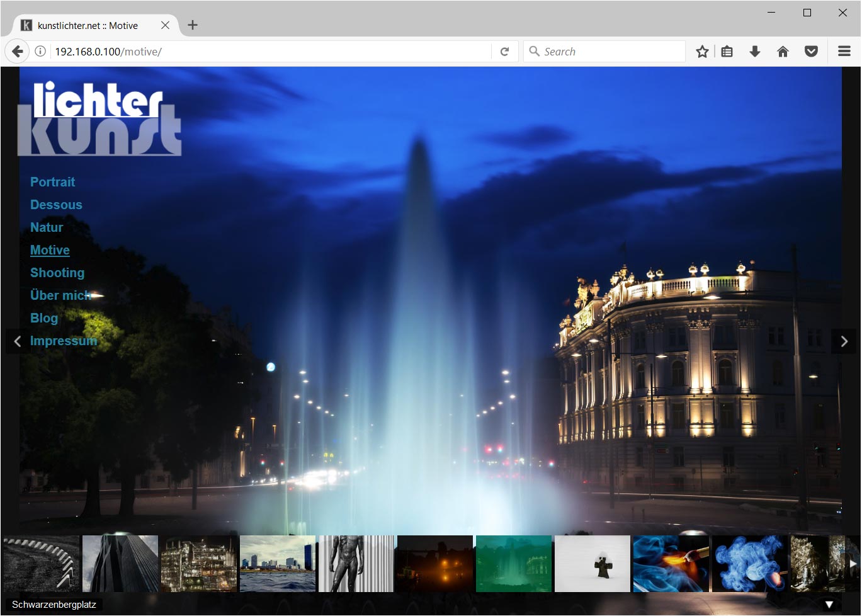Select the dark orange night lights thumbnail

pyautogui.click(x=435, y=564)
